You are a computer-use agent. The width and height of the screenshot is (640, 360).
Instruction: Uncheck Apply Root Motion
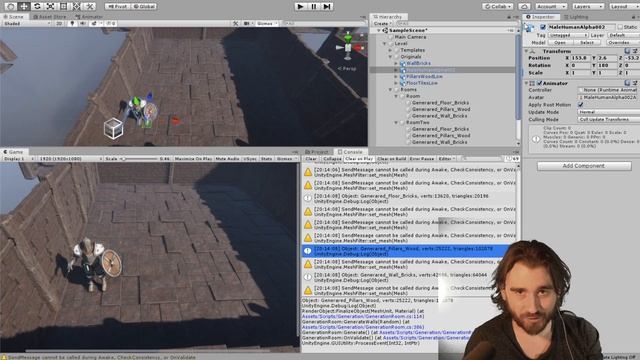580,104
